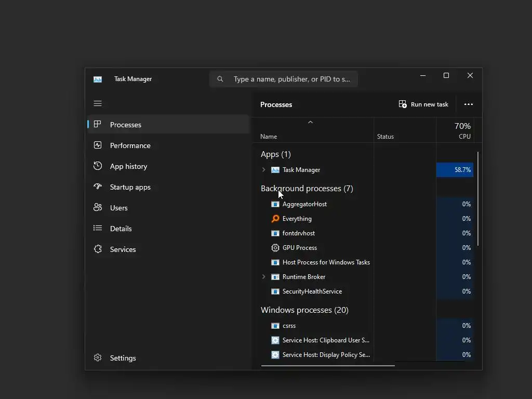Click the Runtime Broker process icon
Image resolution: width=532 pixels, height=399 pixels.
tap(275, 277)
